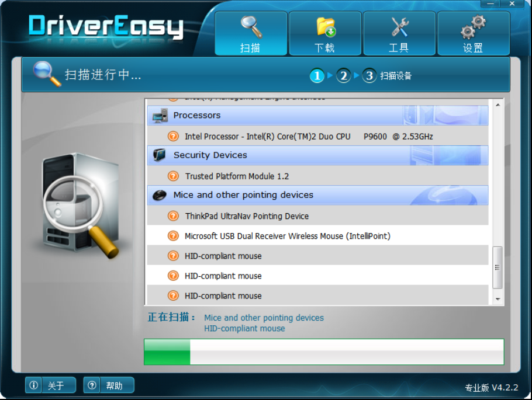Select the Security Devices category header
Screen dimensions: 532x400
pos(317,155)
